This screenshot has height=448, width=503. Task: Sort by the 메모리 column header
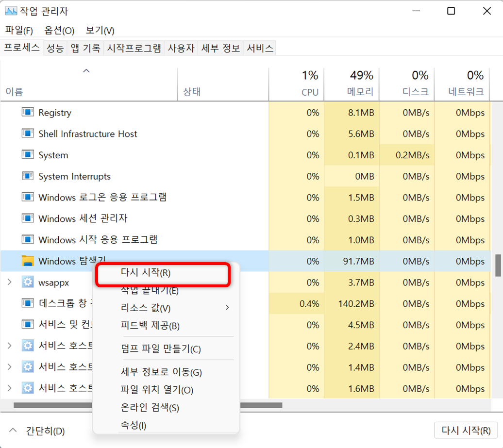coord(352,84)
